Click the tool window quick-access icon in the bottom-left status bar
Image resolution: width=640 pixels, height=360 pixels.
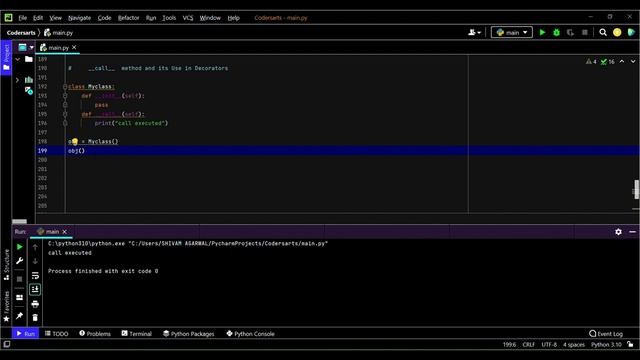coord(7,344)
